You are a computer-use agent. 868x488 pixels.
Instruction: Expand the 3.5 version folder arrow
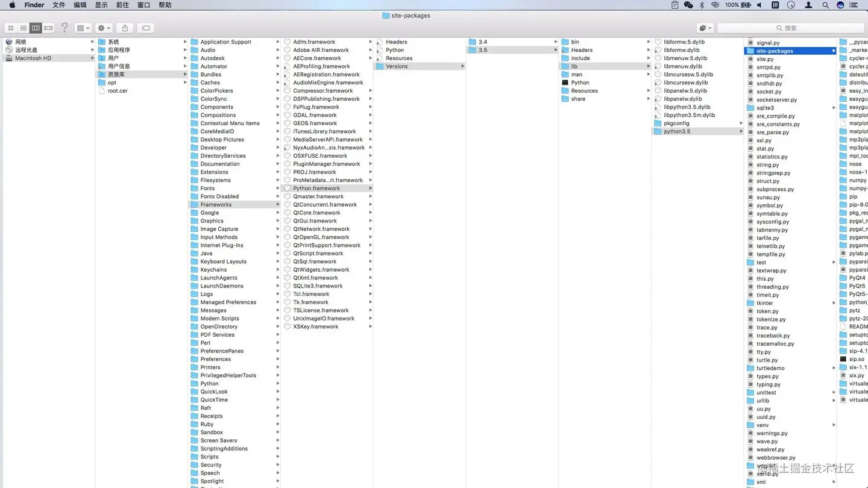556,50
